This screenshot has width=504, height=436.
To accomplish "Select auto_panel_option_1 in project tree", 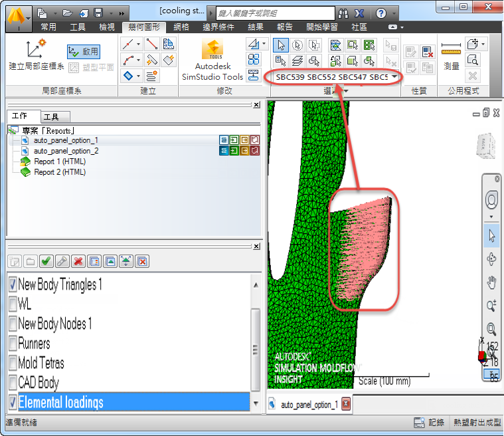I will coord(66,140).
